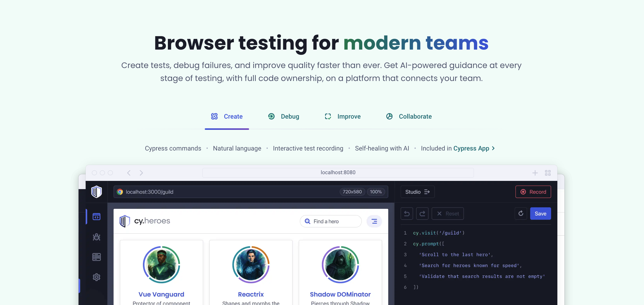Go forward in the mock browser
The image size is (644, 305).
click(141, 173)
